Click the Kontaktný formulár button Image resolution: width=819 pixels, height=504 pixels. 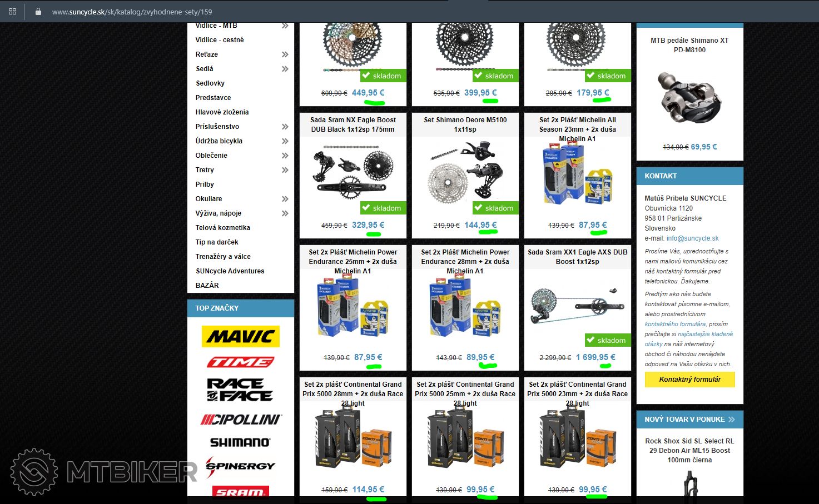tap(689, 380)
